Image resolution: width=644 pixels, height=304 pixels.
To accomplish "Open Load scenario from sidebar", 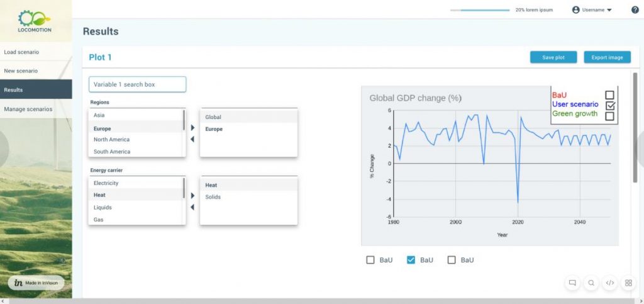I will 36,52.
